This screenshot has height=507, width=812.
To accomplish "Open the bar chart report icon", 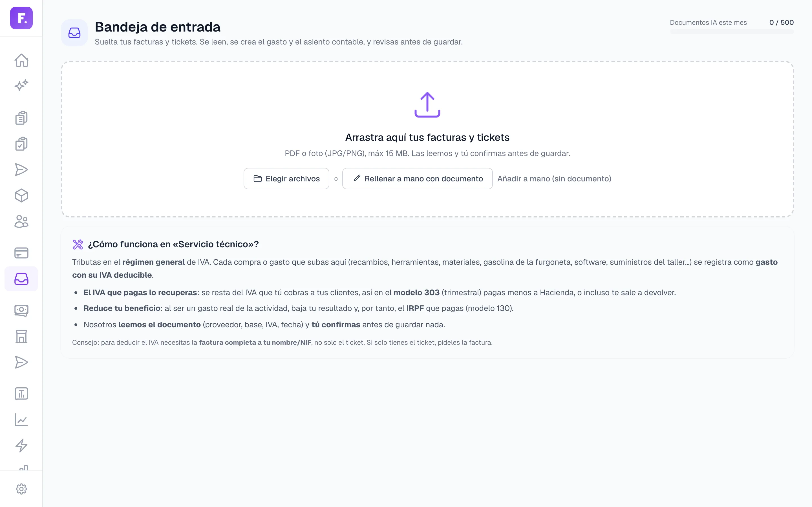I will coord(21,394).
